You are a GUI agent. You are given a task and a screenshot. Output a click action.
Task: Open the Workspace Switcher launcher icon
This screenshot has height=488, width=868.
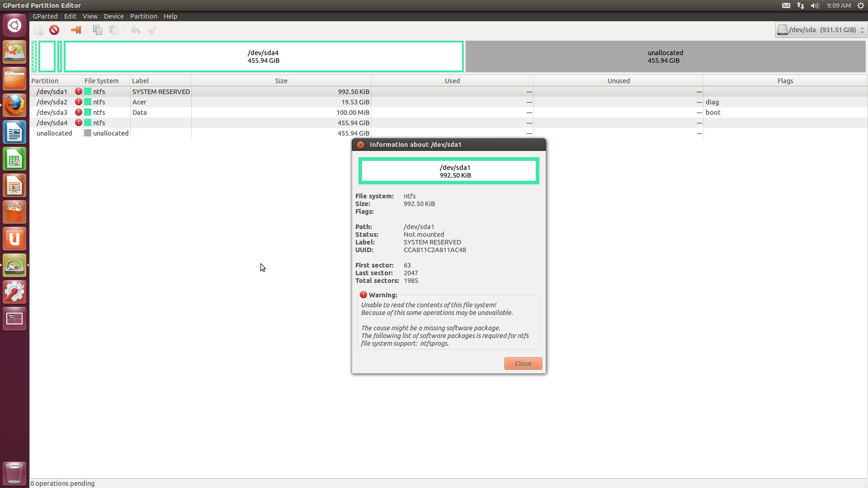click(14, 319)
